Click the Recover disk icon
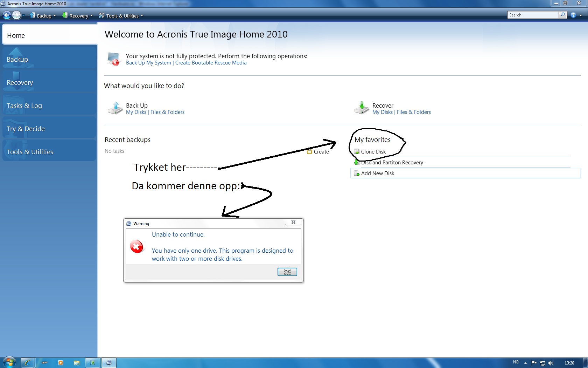 362,108
